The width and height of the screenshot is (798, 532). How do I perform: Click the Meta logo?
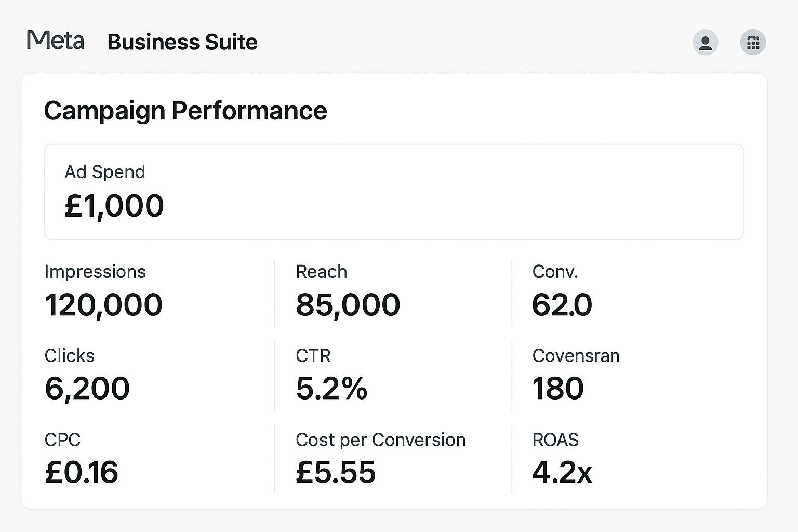[x=55, y=41]
